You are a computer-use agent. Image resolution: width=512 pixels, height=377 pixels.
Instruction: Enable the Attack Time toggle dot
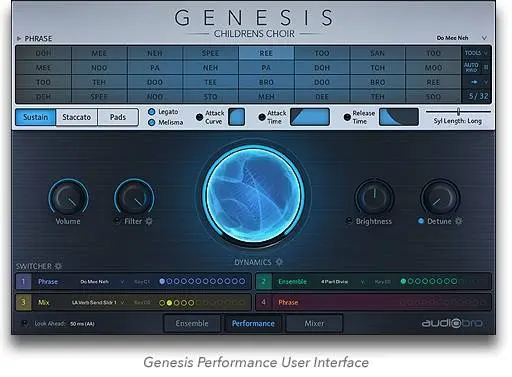click(x=262, y=117)
